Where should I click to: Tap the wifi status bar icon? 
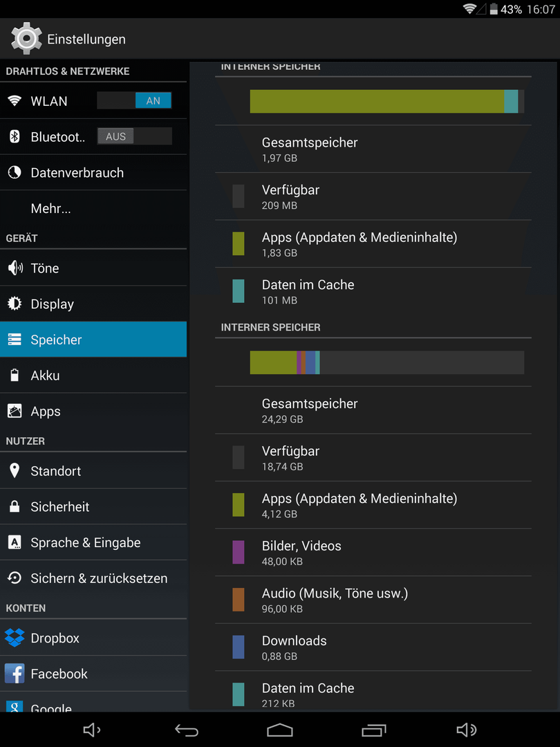pyautogui.click(x=469, y=8)
